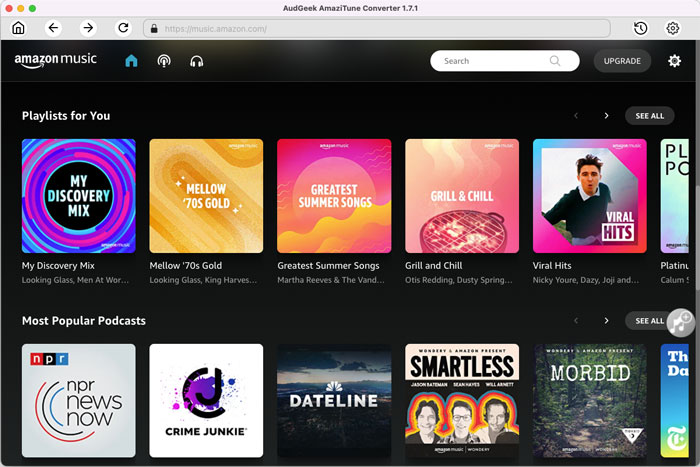Screen dimensions: 700x467
Task: Show next playlists with right chevron
Action: pos(606,116)
